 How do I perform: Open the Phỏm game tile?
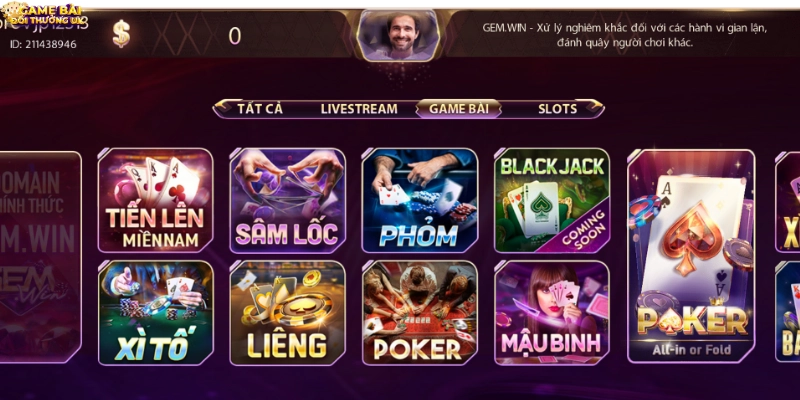(419, 200)
